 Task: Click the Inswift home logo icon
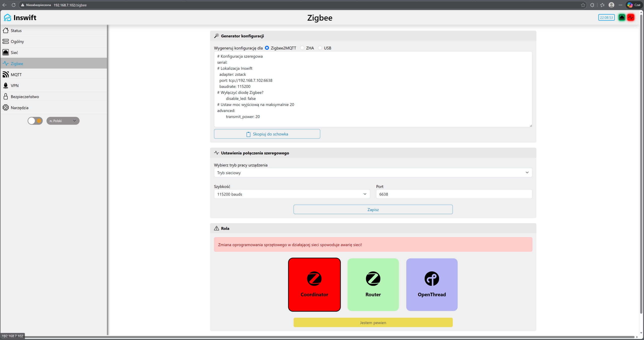pyautogui.click(x=8, y=18)
